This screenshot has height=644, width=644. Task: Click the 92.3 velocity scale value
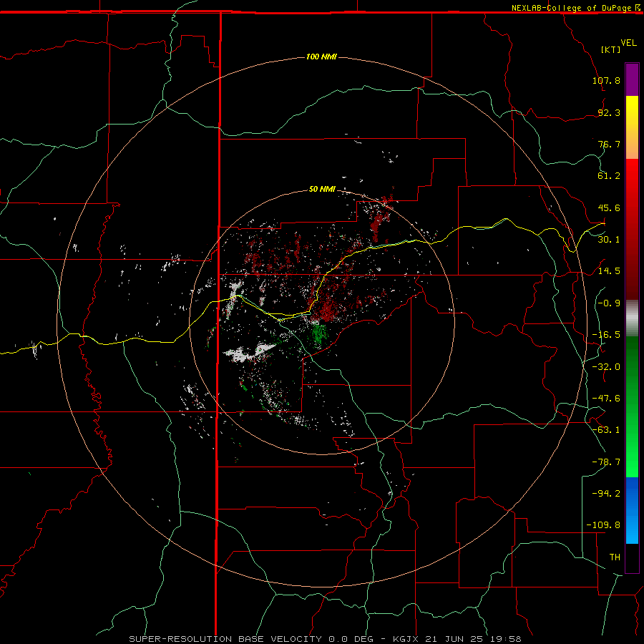tap(609, 112)
